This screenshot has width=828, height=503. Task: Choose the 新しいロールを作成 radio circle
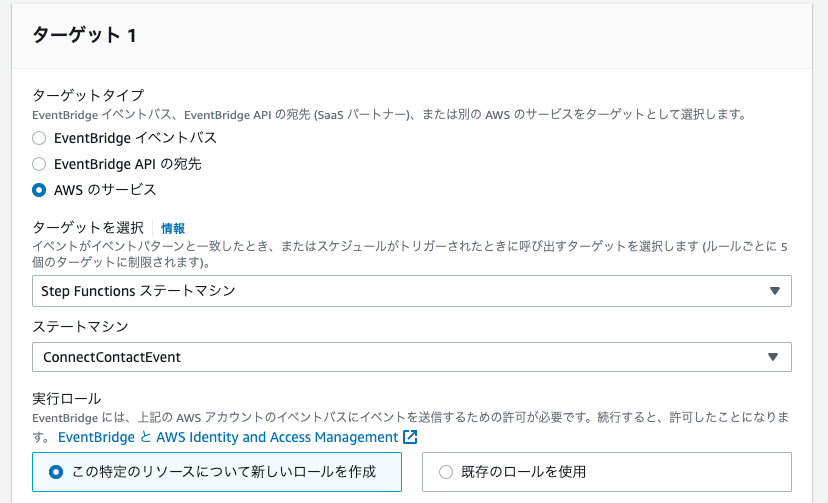point(56,472)
